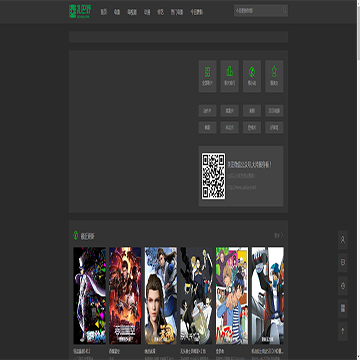
Task: Click the magnifier icon in search box
Action: [x=284, y=10]
